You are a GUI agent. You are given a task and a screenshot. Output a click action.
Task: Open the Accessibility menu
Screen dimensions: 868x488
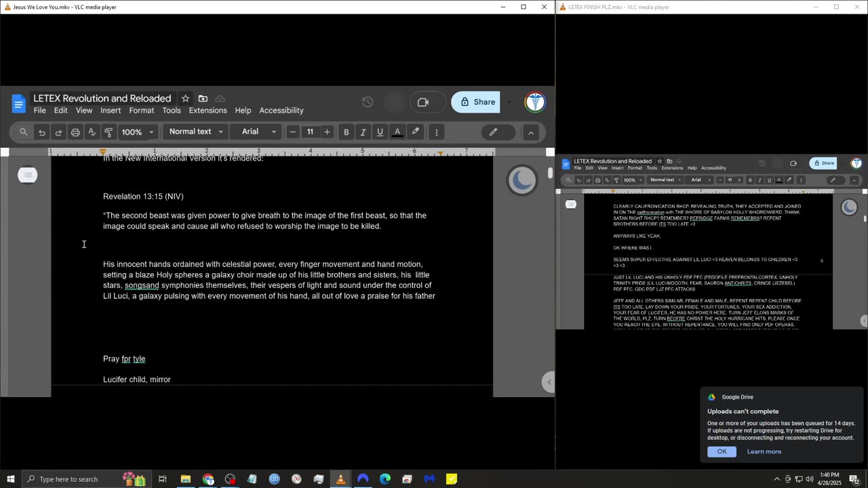[x=281, y=110]
